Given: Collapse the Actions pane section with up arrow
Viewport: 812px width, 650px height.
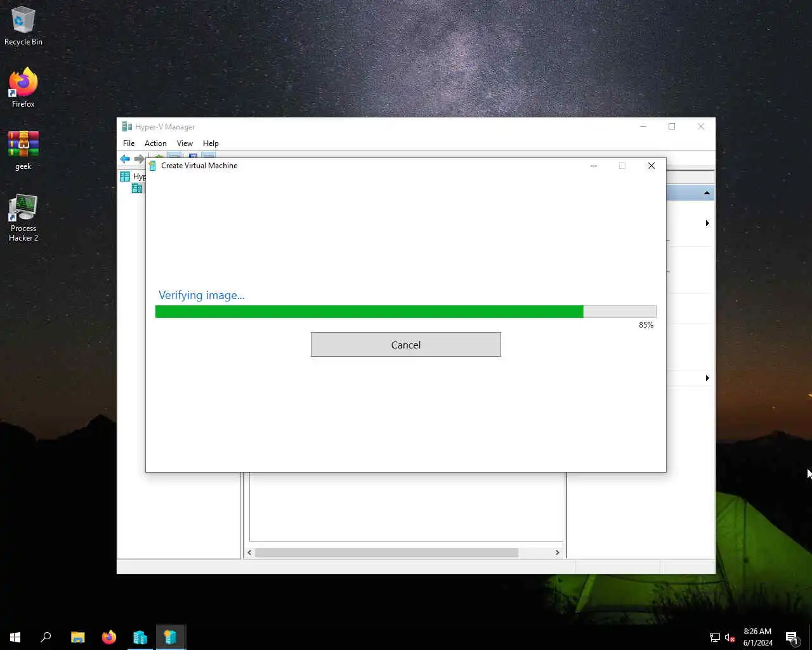Looking at the screenshot, I should (x=707, y=193).
